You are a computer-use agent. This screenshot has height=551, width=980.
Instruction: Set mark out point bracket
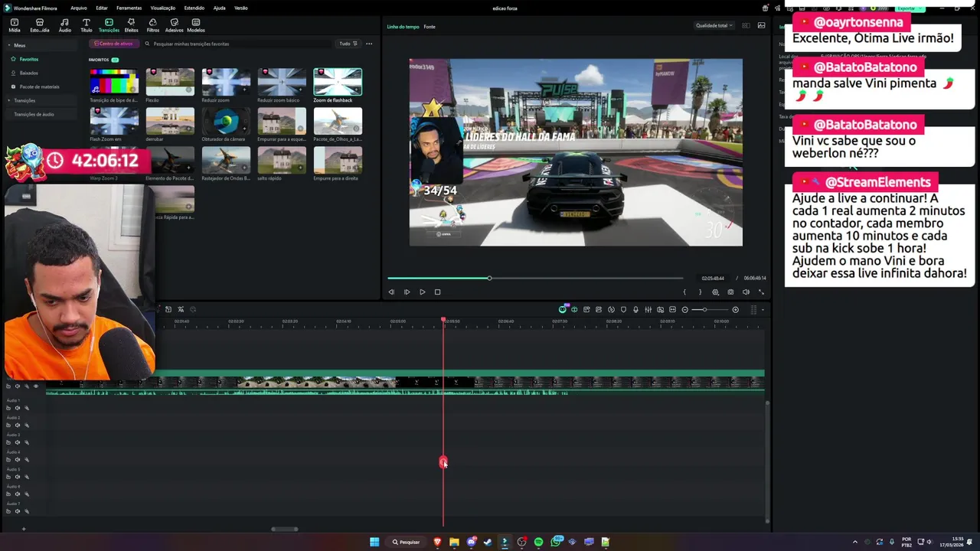click(700, 292)
